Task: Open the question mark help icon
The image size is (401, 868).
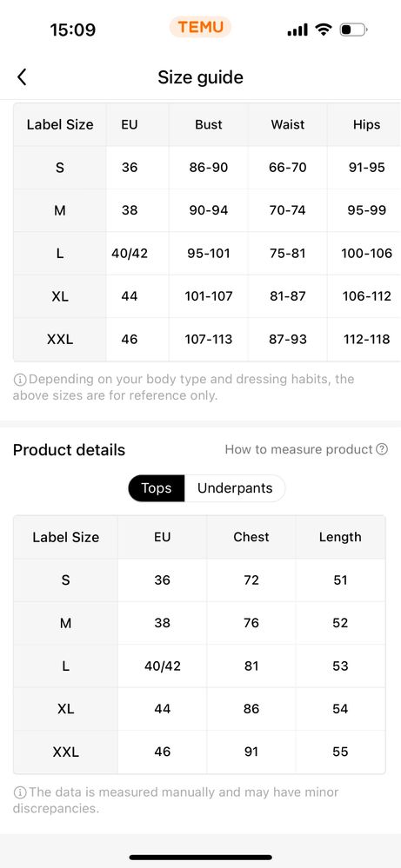Action: pos(382,449)
